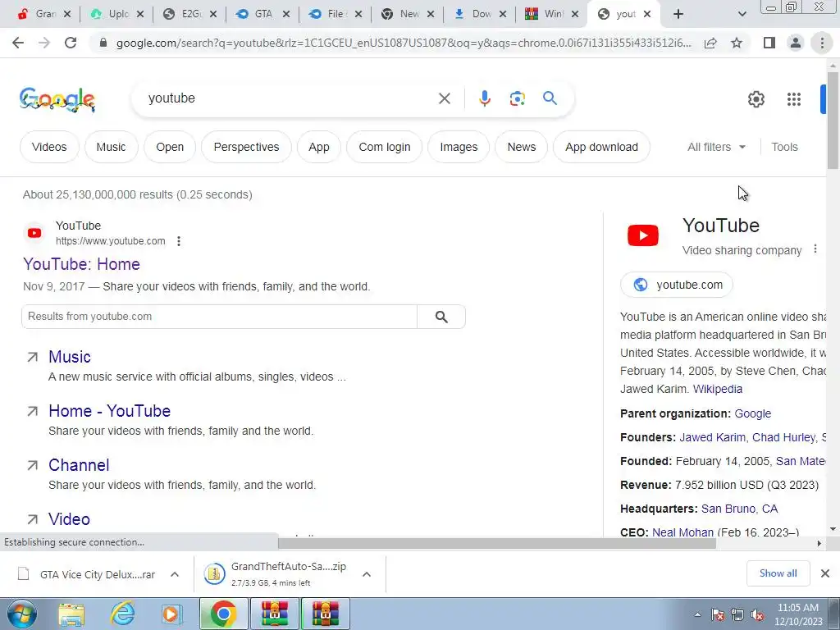The image size is (840, 630).
Task: Open the Chrome three-dot menu
Action: coord(822,43)
